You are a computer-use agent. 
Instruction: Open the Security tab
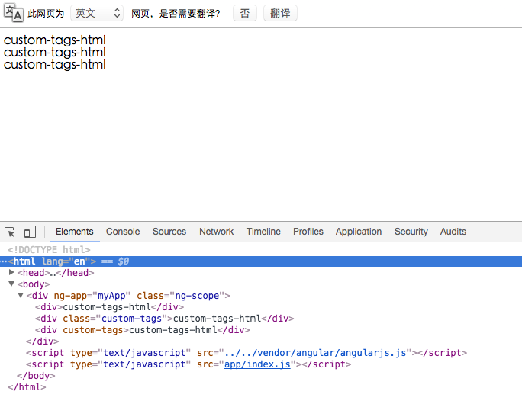411,232
